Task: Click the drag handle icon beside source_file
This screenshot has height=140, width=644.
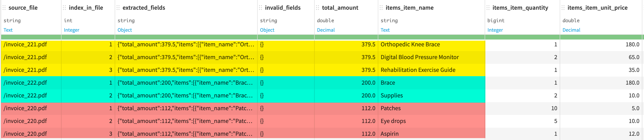Action: coord(4,8)
